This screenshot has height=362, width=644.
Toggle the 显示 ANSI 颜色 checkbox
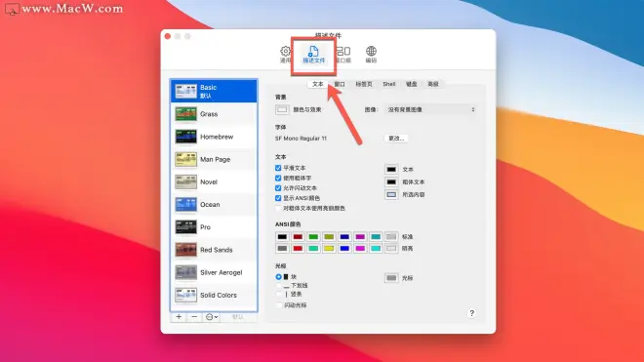click(278, 198)
